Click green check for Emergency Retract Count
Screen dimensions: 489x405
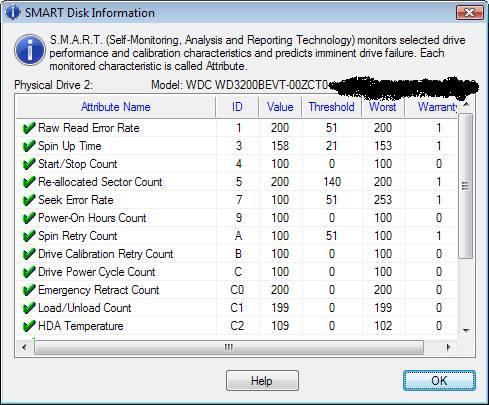tap(29, 290)
